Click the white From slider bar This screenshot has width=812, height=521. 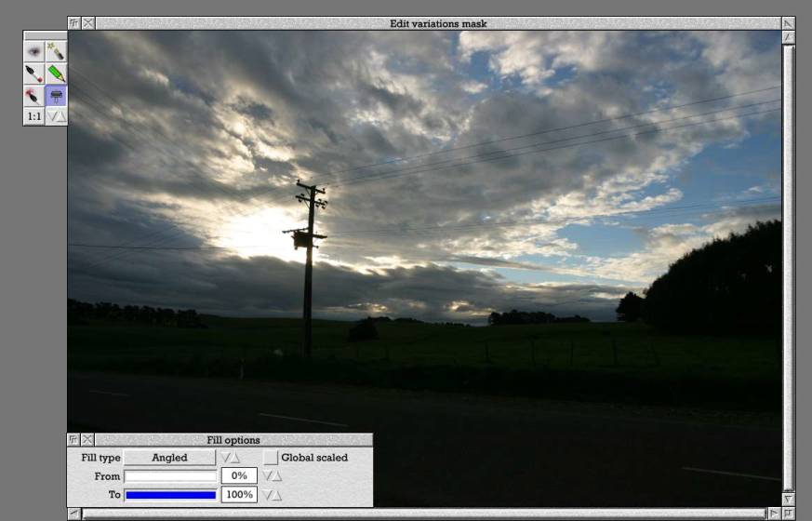pos(170,476)
